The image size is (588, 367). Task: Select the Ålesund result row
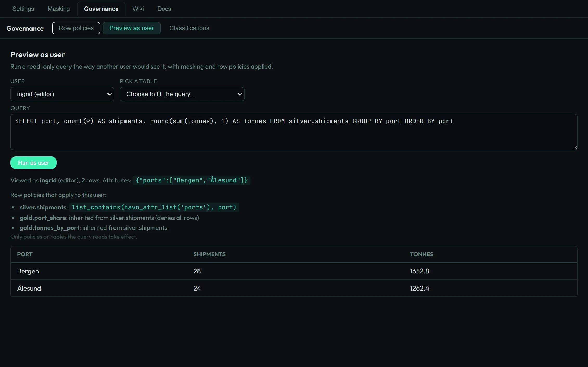pyautogui.click(x=294, y=288)
